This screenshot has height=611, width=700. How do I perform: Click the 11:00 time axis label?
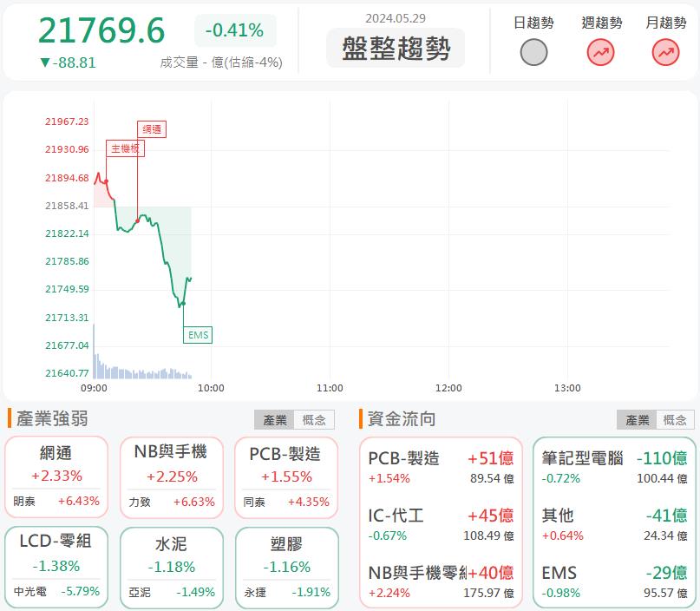tap(330, 388)
